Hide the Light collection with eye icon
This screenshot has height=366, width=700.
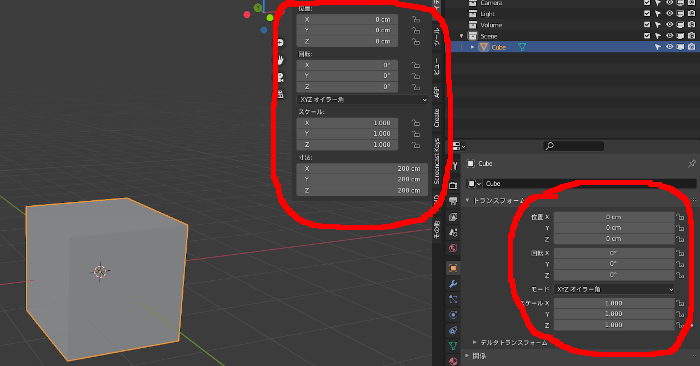tap(669, 14)
